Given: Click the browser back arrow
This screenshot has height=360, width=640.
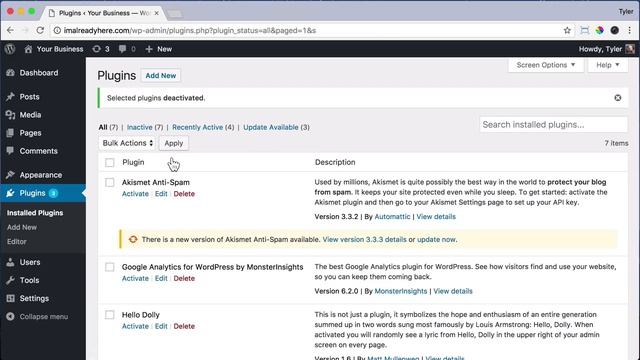Looking at the screenshot, I should [x=10, y=30].
